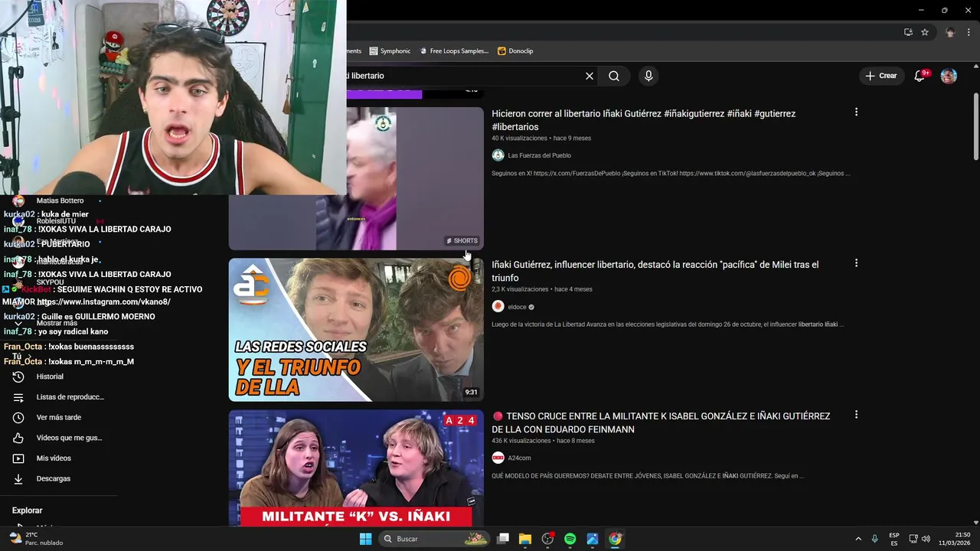Click the taskbar microphone tray icon

pos(874,539)
